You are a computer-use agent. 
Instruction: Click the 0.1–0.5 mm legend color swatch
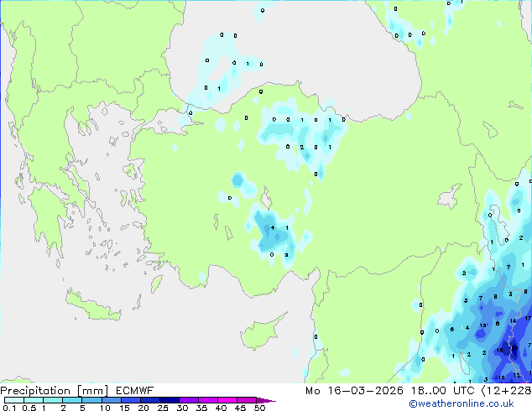pos(14,400)
